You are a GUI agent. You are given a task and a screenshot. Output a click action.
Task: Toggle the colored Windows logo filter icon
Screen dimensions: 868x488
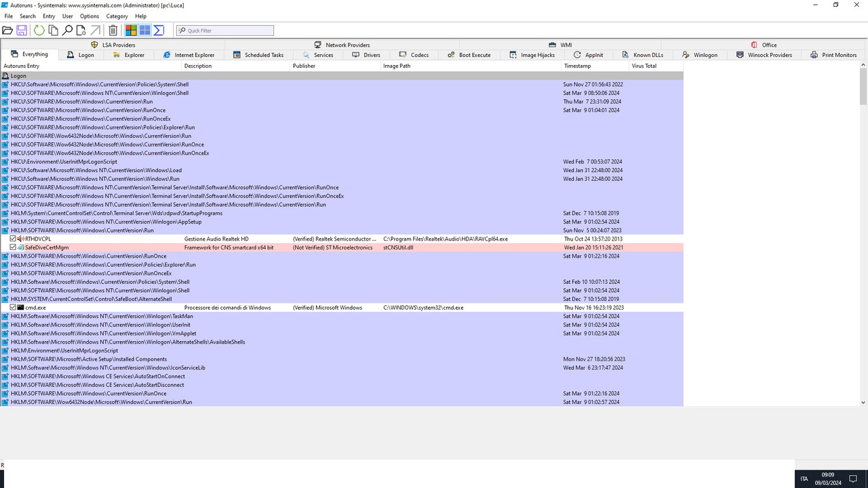[131, 30]
